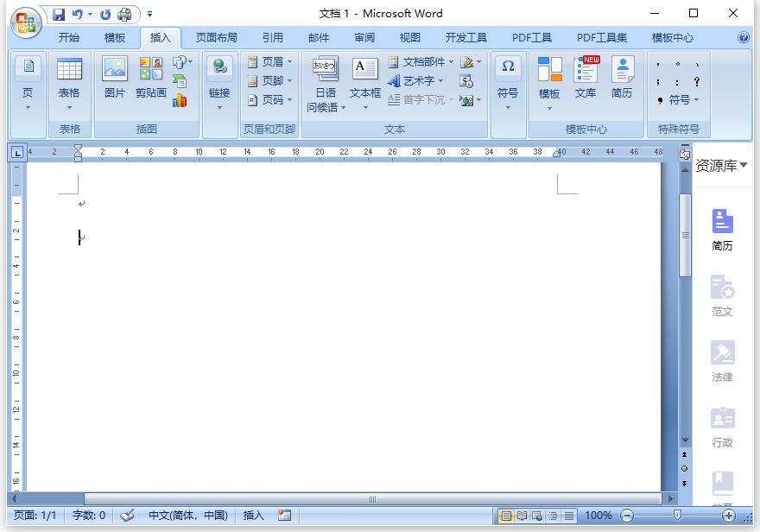Go to previous page double-arrow button

click(x=684, y=454)
